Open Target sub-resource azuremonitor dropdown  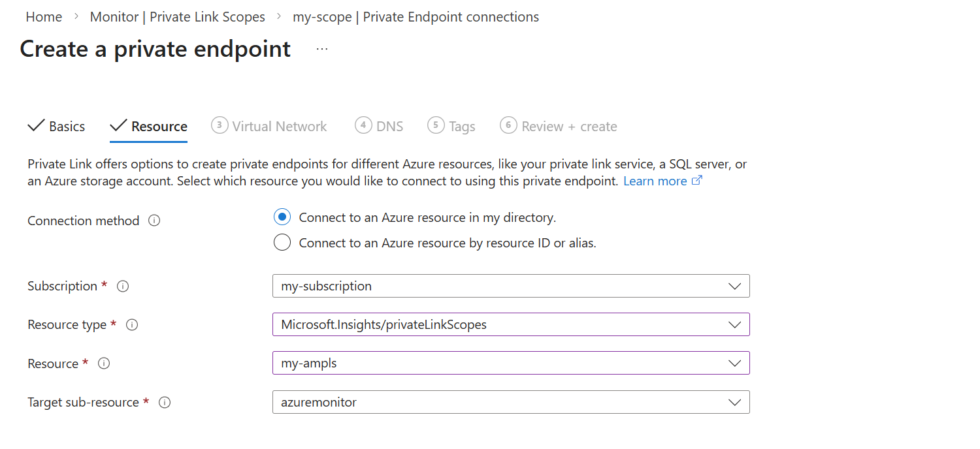tap(511, 402)
